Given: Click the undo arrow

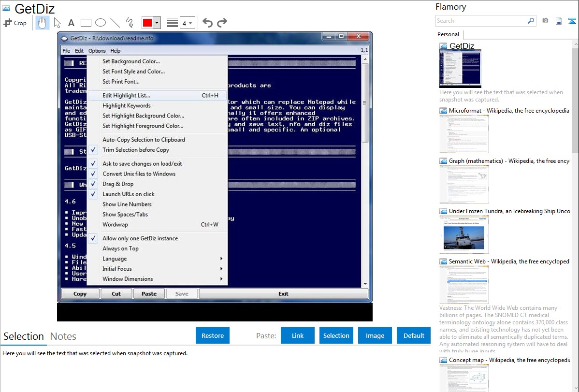Looking at the screenshot, I should pyautogui.click(x=207, y=23).
